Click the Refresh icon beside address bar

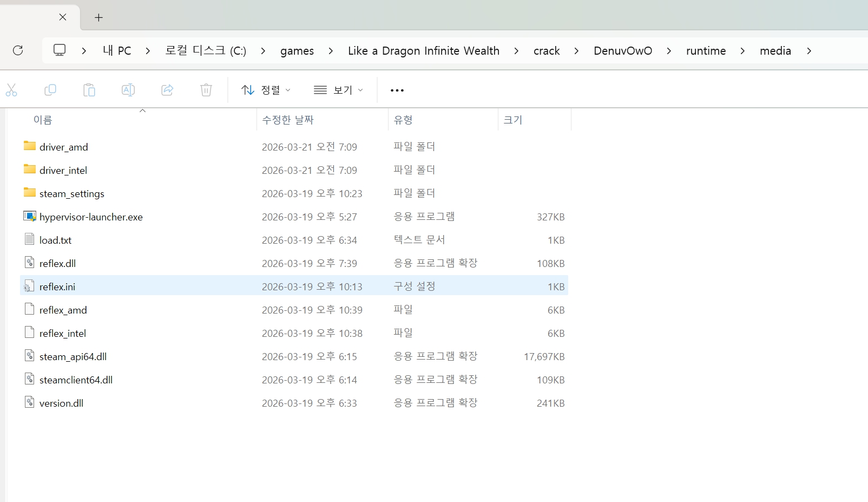[x=18, y=50]
